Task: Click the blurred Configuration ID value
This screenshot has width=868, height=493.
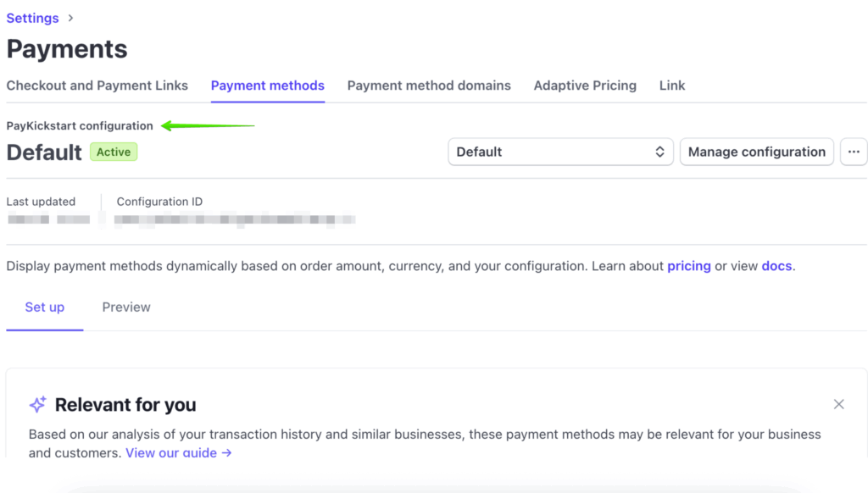Action: click(x=235, y=220)
